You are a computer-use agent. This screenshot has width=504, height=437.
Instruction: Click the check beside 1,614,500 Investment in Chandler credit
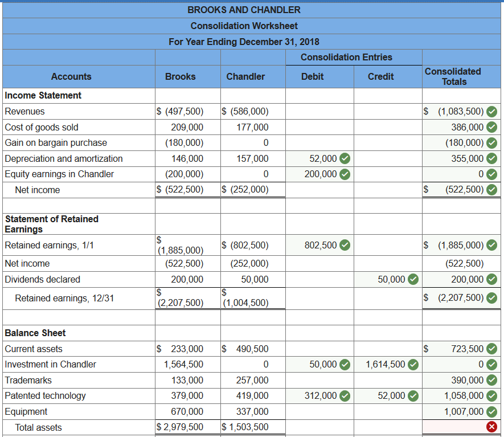click(x=413, y=364)
